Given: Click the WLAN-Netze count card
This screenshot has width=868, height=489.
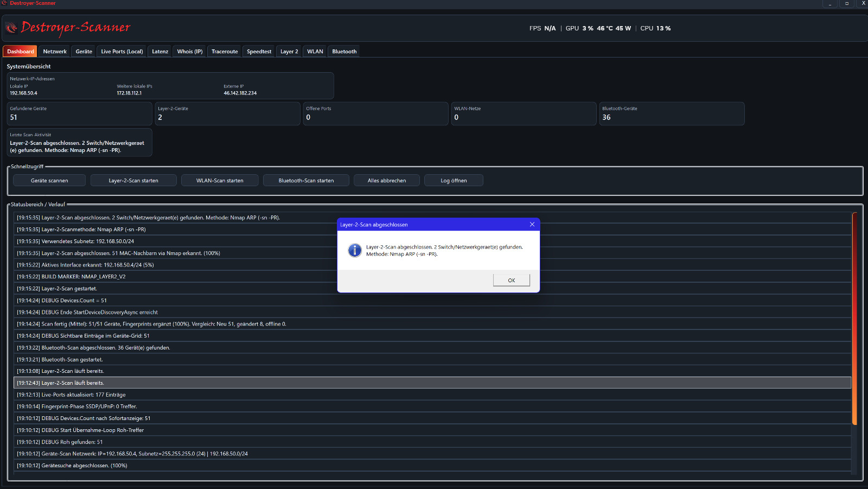Looking at the screenshot, I should point(524,113).
